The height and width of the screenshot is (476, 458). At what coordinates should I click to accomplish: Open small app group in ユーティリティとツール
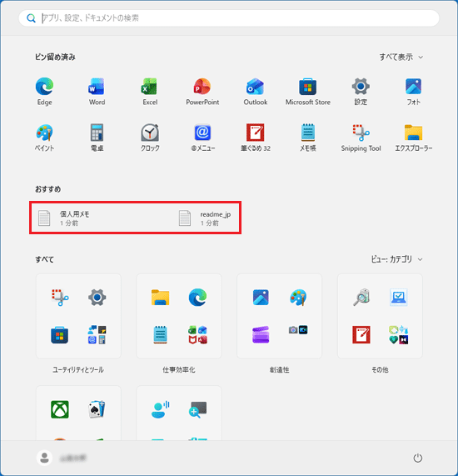[x=97, y=335]
